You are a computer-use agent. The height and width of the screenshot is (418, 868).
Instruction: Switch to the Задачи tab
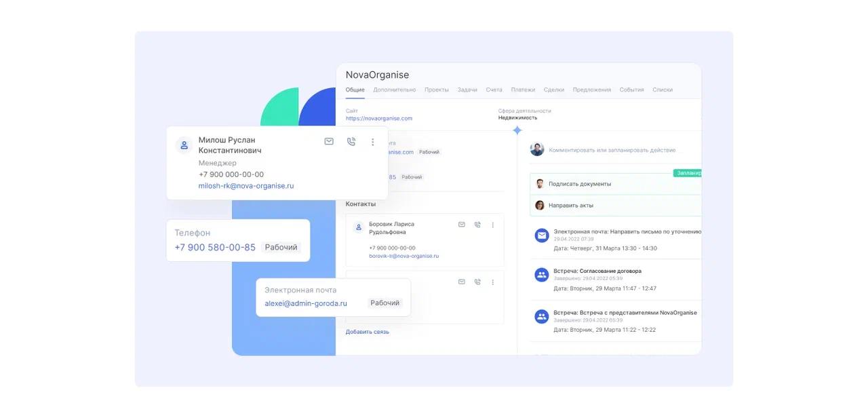[x=467, y=90]
